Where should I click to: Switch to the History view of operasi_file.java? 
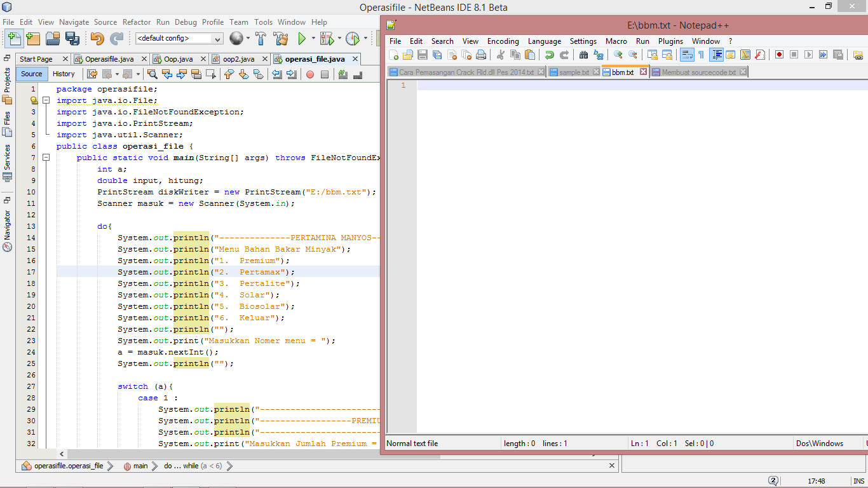(x=64, y=74)
